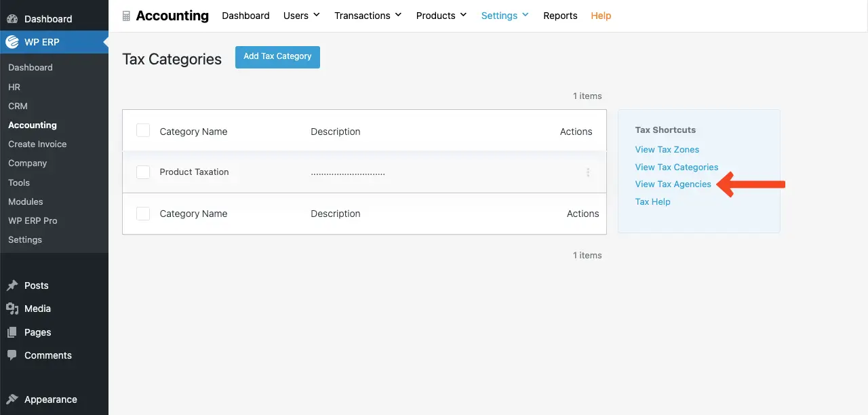Click the Product Taxation category name

point(195,172)
